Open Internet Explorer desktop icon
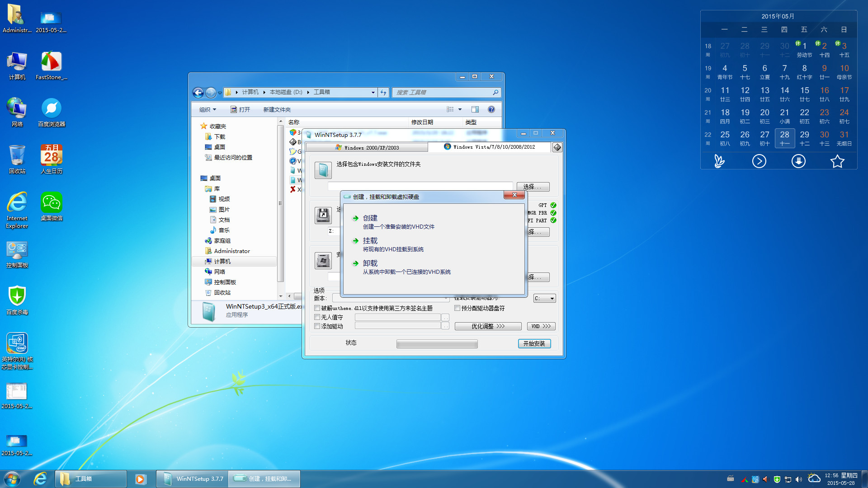The width and height of the screenshot is (868, 488). coord(17,211)
